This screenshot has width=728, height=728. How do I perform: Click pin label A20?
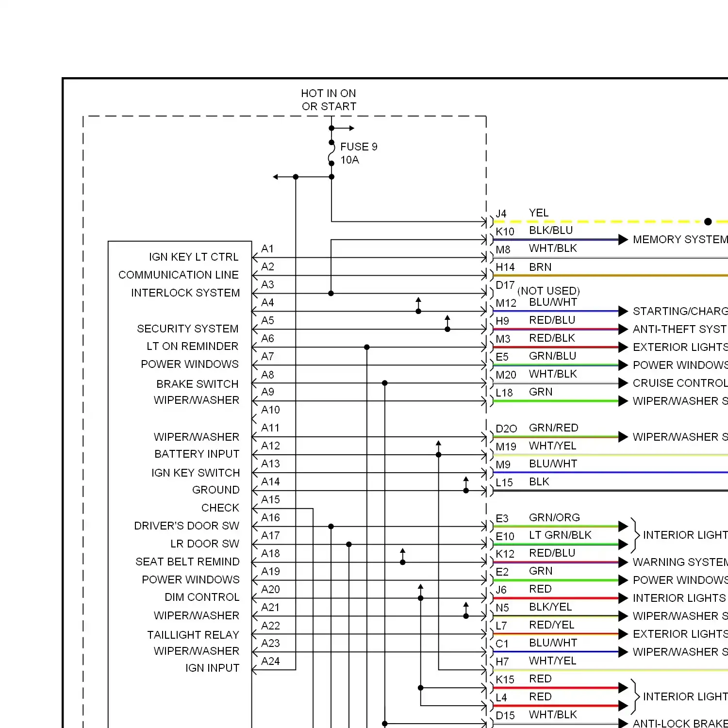pos(270,589)
